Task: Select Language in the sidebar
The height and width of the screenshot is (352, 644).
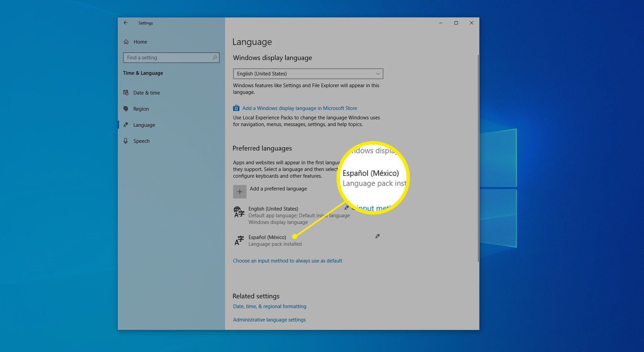Action: point(144,125)
